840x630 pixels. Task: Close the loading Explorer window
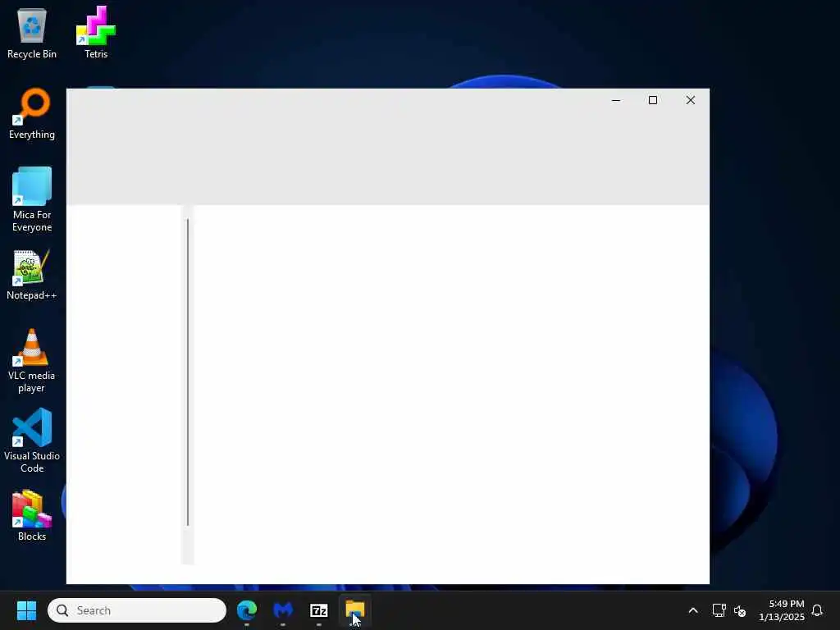pos(691,100)
